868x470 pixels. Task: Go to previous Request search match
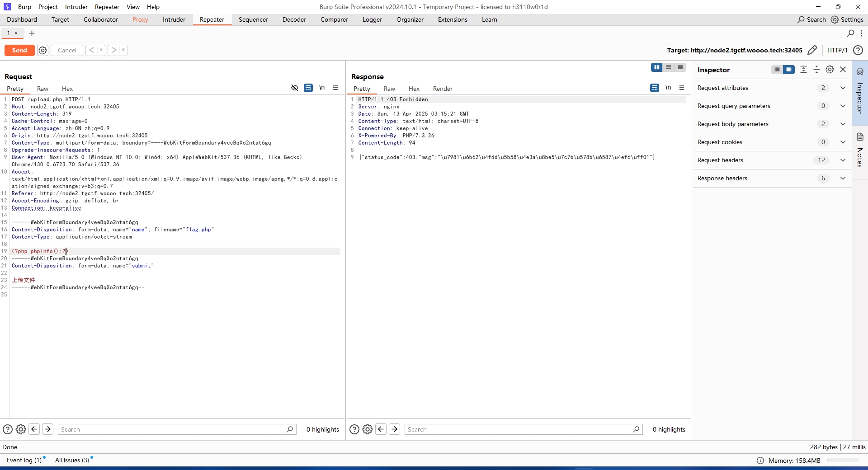34,429
